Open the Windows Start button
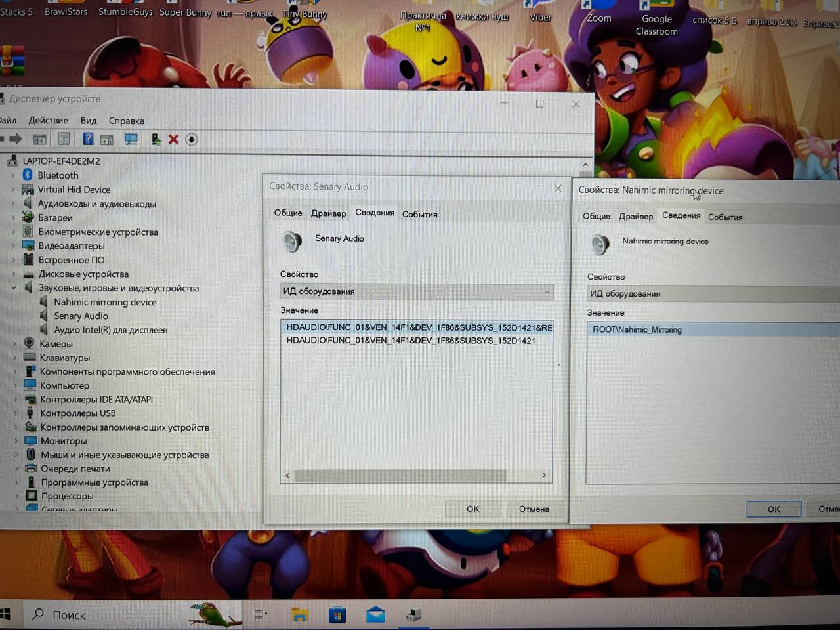The image size is (840, 630). pyautogui.click(x=6, y=614)
